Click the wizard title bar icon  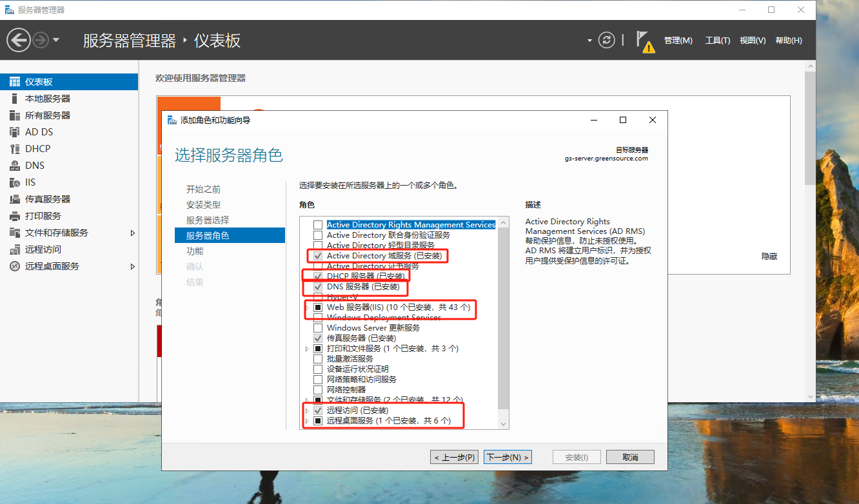coord(172,120)
